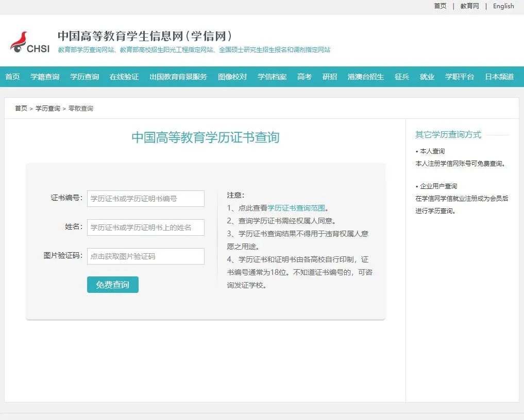Click the 图片验证码 input to get captcha
This screenshot has height=420, width=524.
click(146, 256)
